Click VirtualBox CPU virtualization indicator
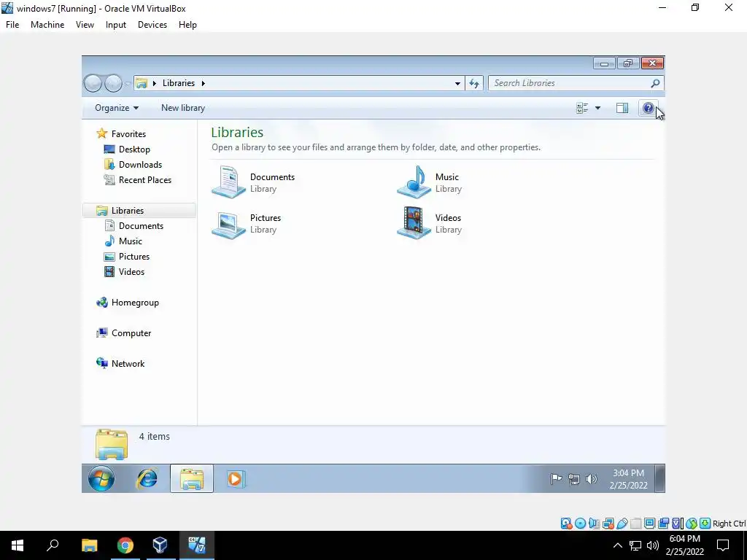 pos(677,524)
